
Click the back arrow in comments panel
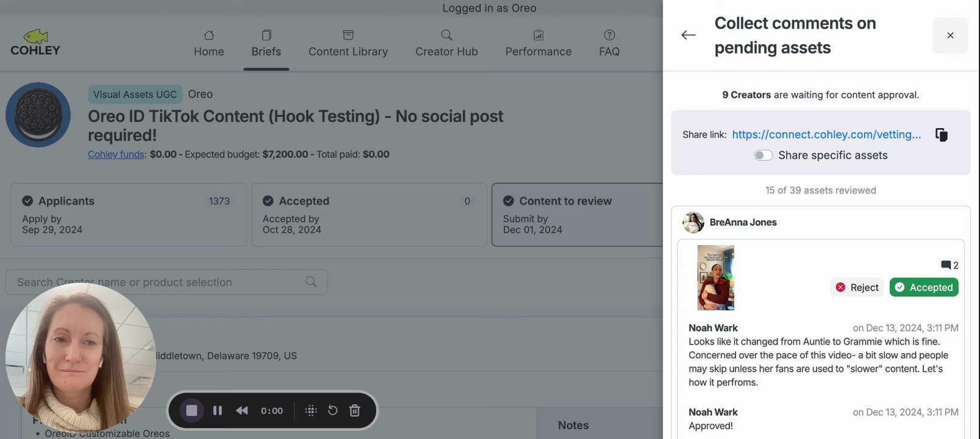click(x=689, y=35)
